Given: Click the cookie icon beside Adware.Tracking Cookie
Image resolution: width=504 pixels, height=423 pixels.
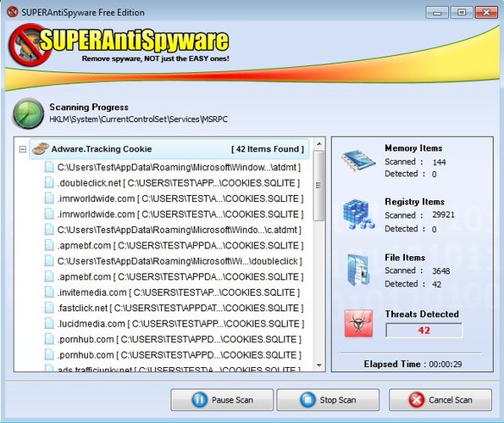Looking at the screenshot, I should pyautogui.click(x=40, y=148).
